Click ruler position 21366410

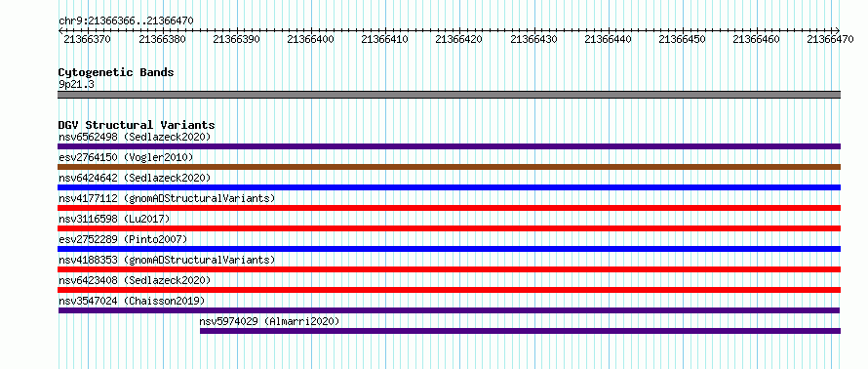pos(384,39)
